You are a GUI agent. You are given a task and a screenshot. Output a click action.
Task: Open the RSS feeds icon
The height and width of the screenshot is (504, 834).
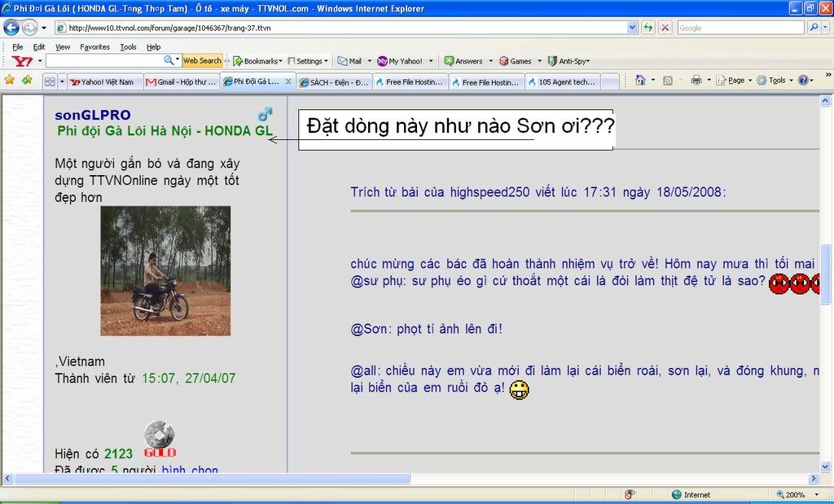(x=668, y=81)
